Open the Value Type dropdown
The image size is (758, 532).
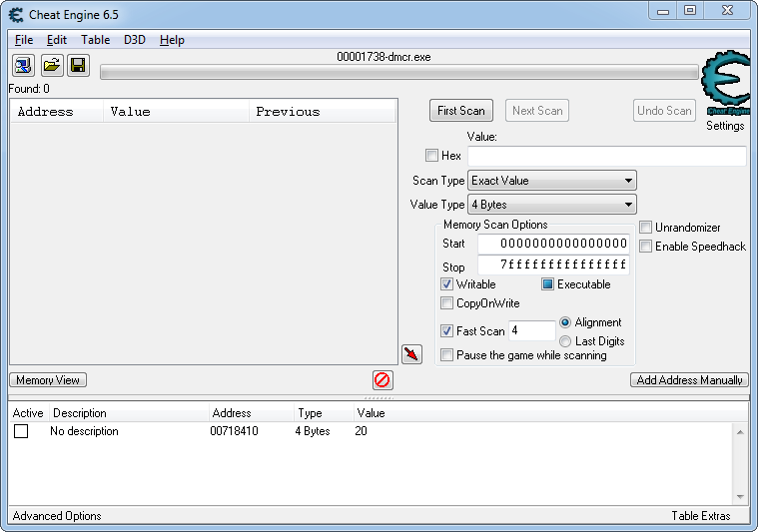click(552, 205)
